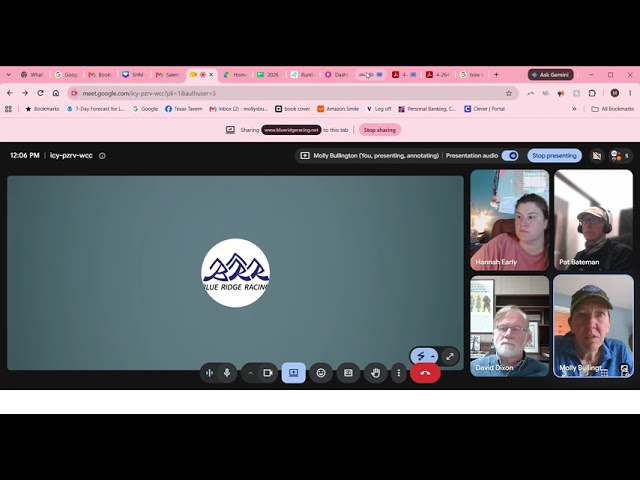Turn off the camera button
This screenshot has width=640, height=480.
pyautogui.click(x=268, y=373)
